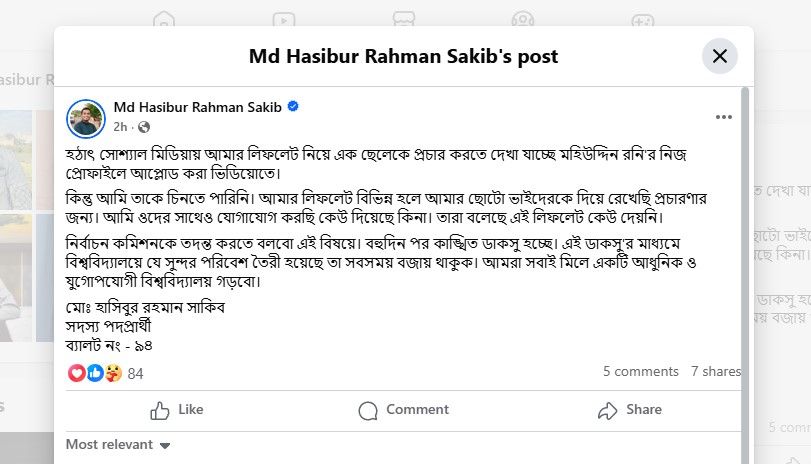Expand the Most relevant comment sort dropdown
The width and height of the screenshot is (811, 464).
pyautogui.click(x=118, y=444)
